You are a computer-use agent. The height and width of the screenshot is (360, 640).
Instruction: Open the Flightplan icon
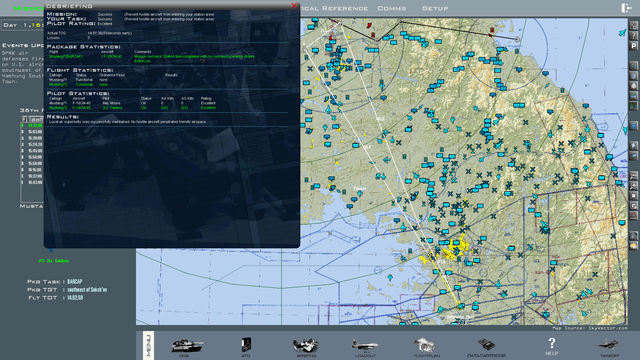pos(425,345)
